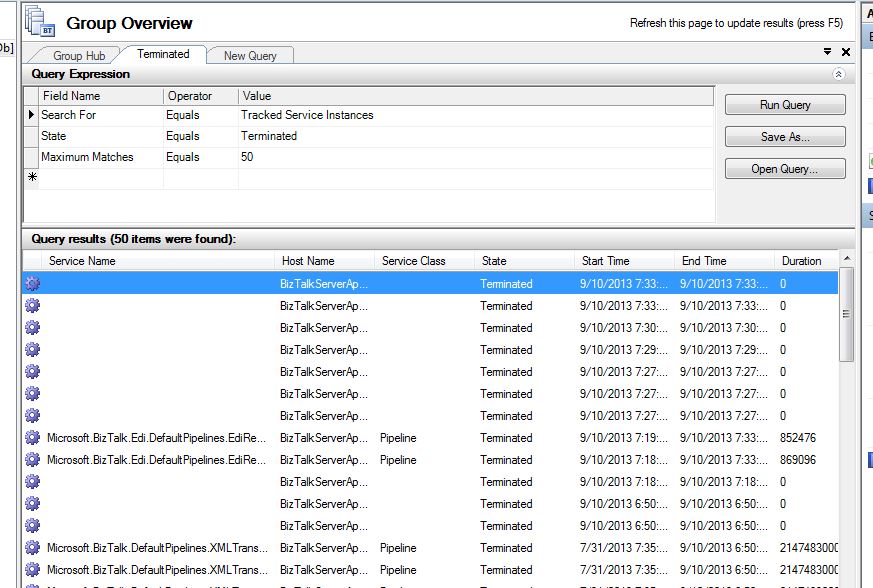Image resolution: width=873 pixels, height=588 pixels.
Task: Collapse the Query Expression section
Action: click(838, 74)
